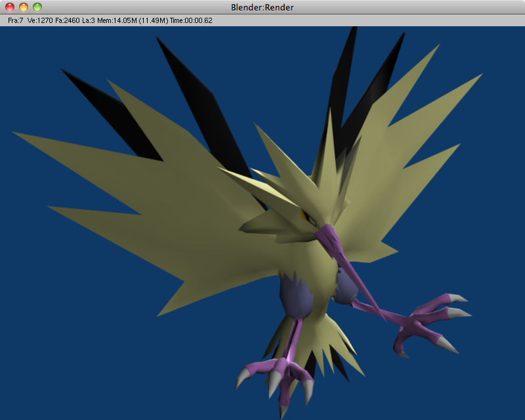Click the Fra:7 frame readout
The width and height of the screenshot is (525, 420).
pos(15,20)
